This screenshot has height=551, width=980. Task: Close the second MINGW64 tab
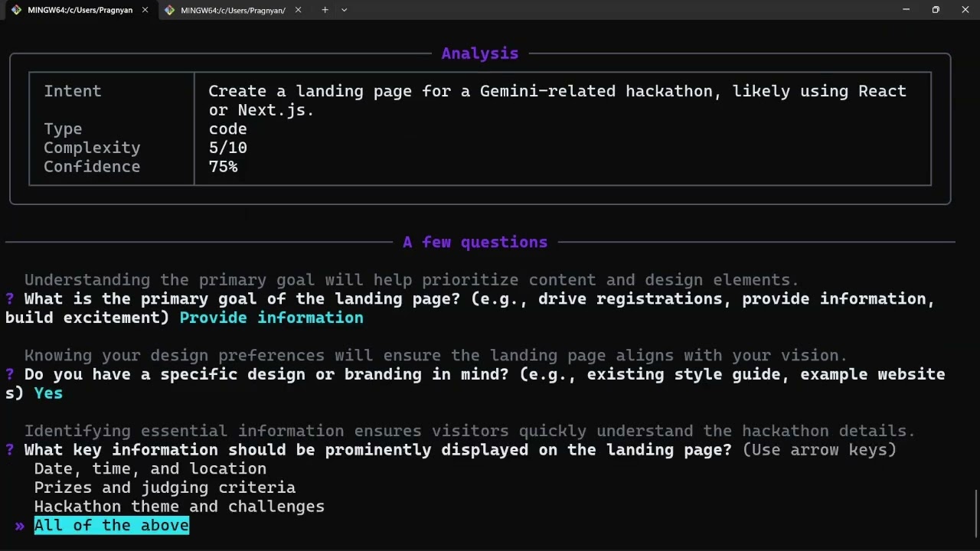point(298,10)
